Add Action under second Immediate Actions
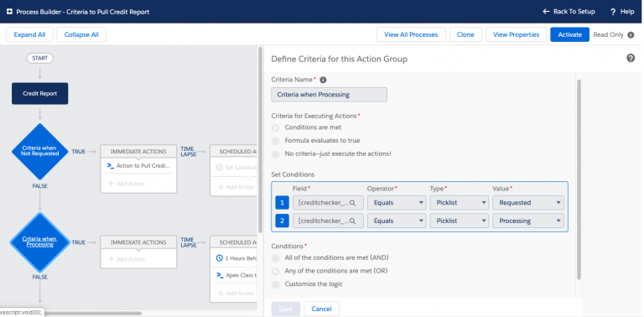 point(127,259)
